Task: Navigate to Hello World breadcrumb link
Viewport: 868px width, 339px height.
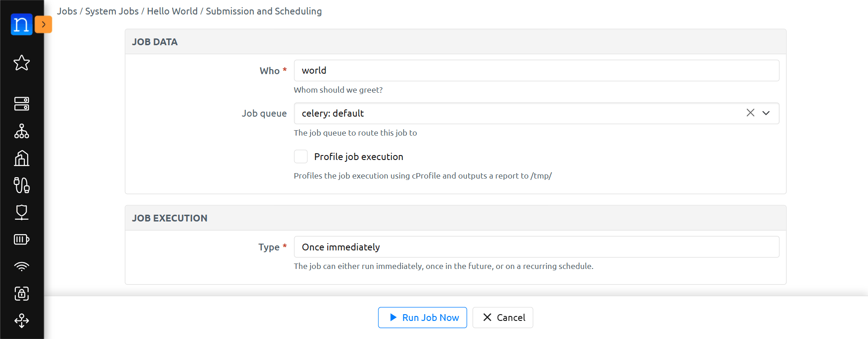Action: point(172,11)
